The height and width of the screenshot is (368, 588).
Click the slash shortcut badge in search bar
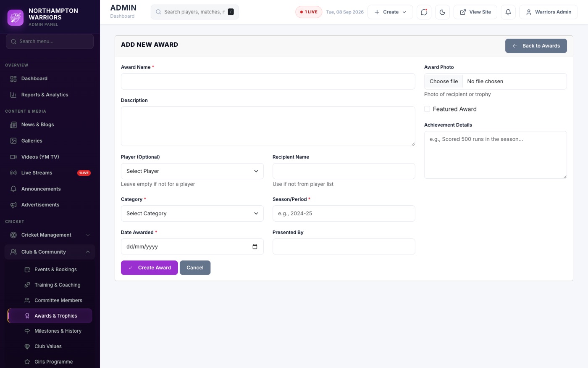(231, 12)
